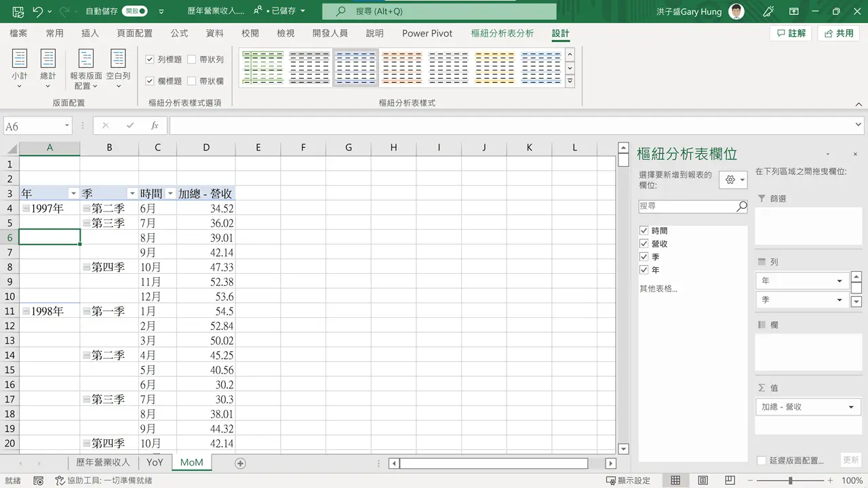Open the 樞紐分析表分析 ribbon tab
Screen dimensions: 868x488
[502, 33]
